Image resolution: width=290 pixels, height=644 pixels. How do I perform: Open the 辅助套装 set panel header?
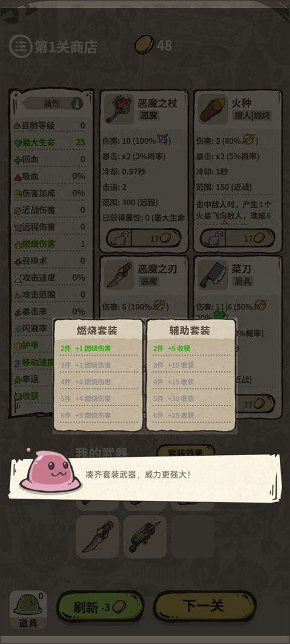pos(190,330)
